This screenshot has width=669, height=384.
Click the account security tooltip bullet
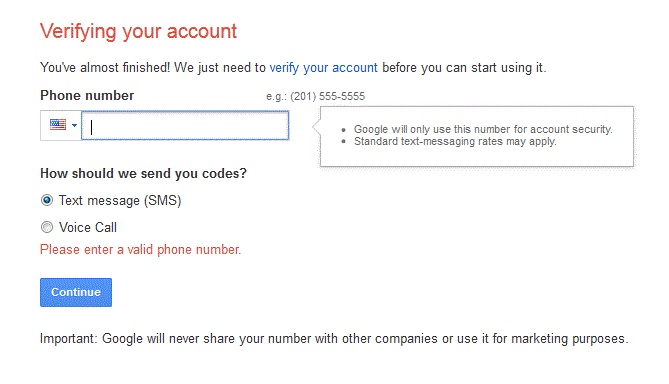[x=483, y=129]
